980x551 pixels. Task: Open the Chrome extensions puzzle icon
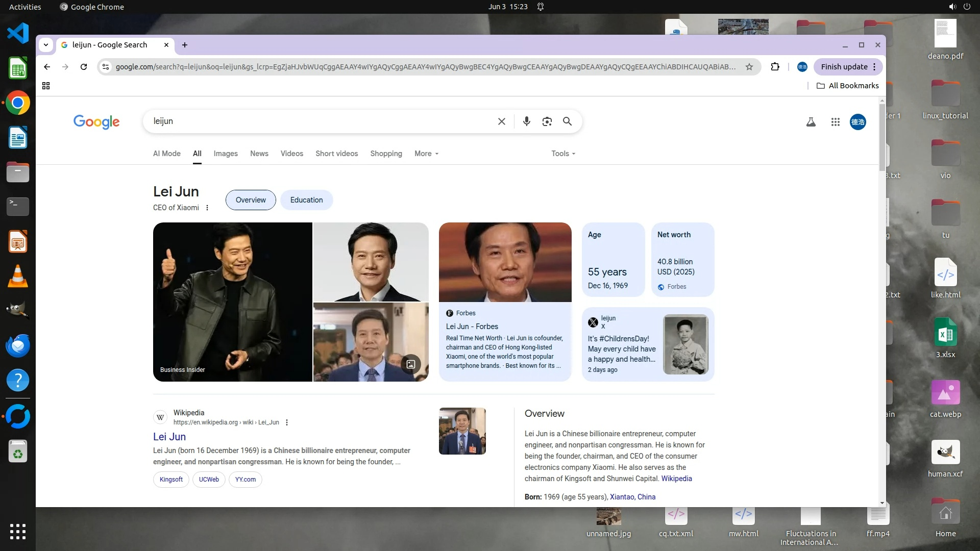click(x=775, y=67)
